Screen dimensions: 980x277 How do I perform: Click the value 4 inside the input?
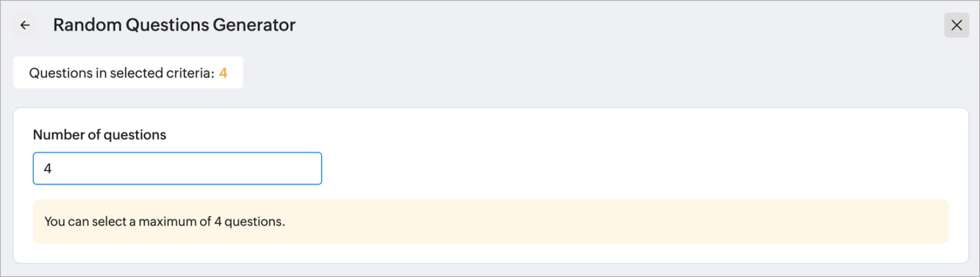coord(48,169)
